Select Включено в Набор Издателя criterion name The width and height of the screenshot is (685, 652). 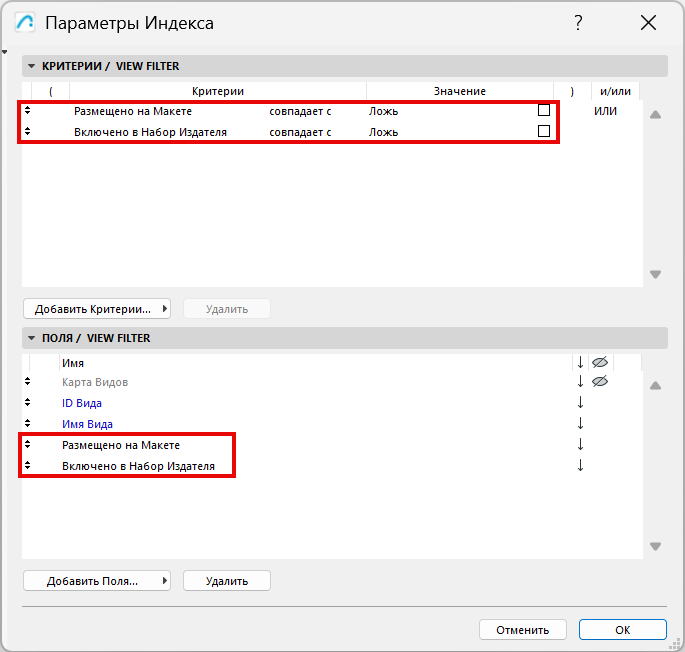pyautogui.click(x=150, y=132)
